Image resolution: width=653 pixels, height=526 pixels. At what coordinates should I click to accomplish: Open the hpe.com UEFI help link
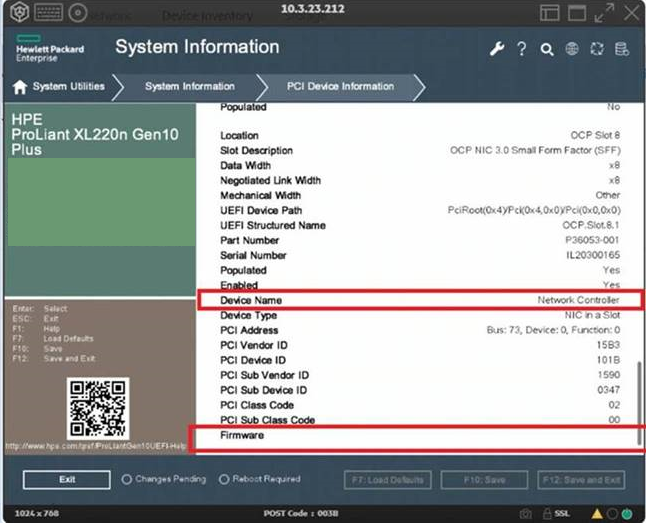(96, 446)
